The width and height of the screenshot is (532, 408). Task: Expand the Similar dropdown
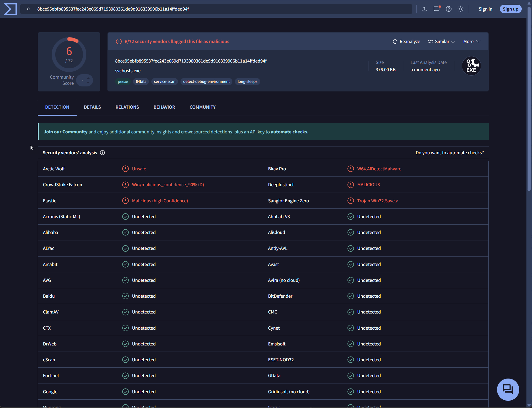pyautogui.click(x=441, y=41)
